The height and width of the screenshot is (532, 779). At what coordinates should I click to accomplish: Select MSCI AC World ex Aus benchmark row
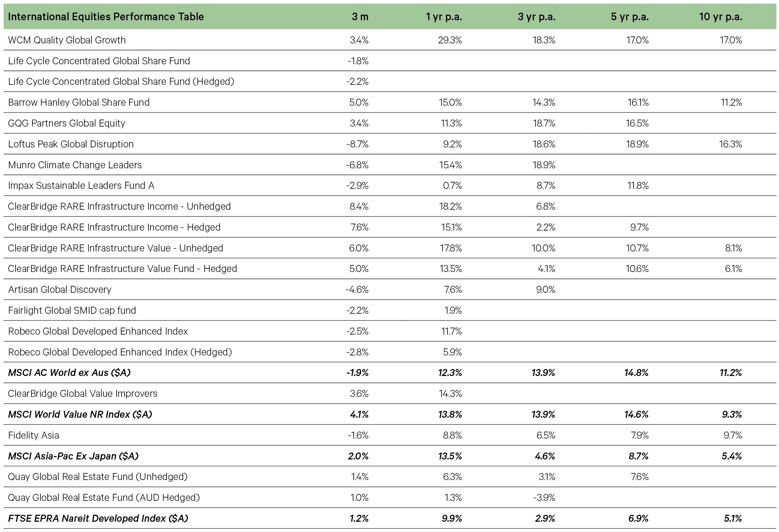389,372
